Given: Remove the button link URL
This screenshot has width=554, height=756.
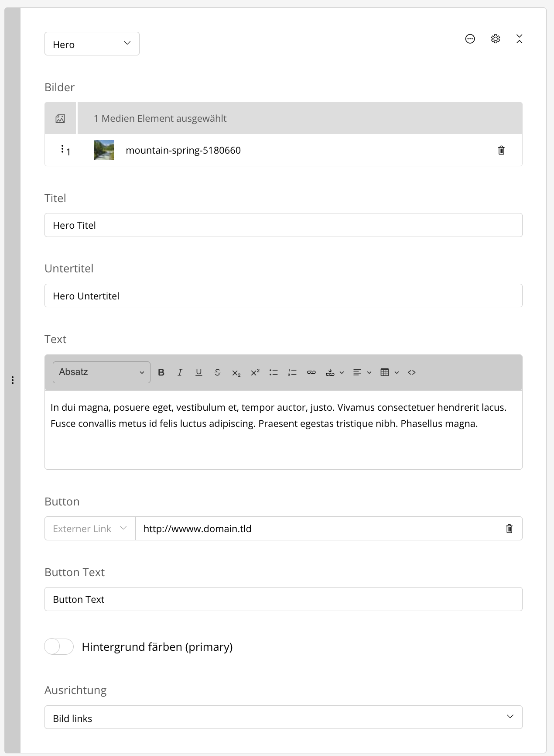Looking at the screenshot, I should 509,529.
